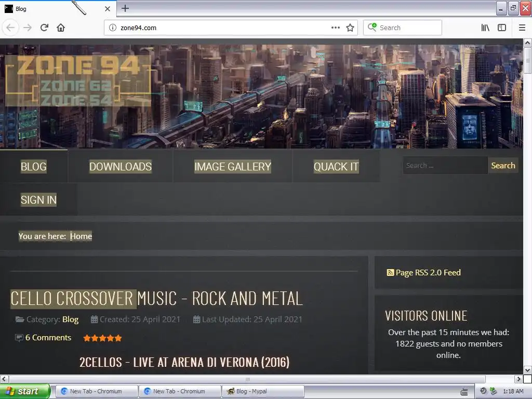Viewport: 532px width, 399px height.
Task: Click the vertical scrollbar up arrow
Action: [527, 43]
